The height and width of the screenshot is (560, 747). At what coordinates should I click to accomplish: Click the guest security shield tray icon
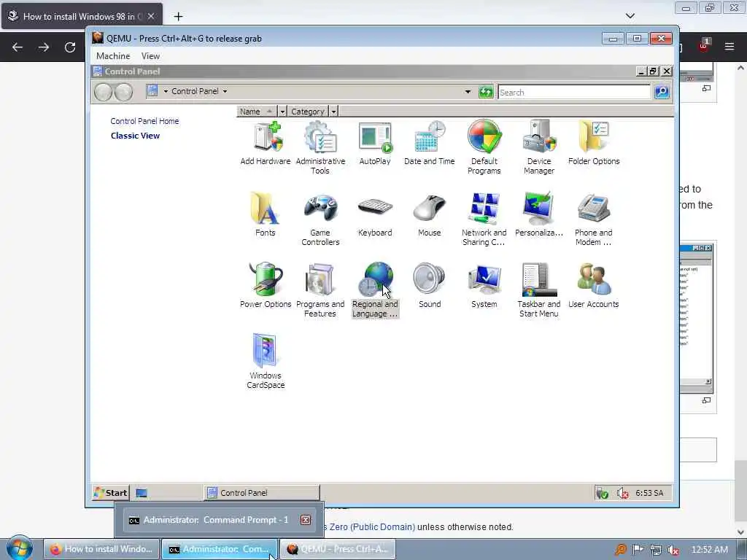tap(602, 493)
